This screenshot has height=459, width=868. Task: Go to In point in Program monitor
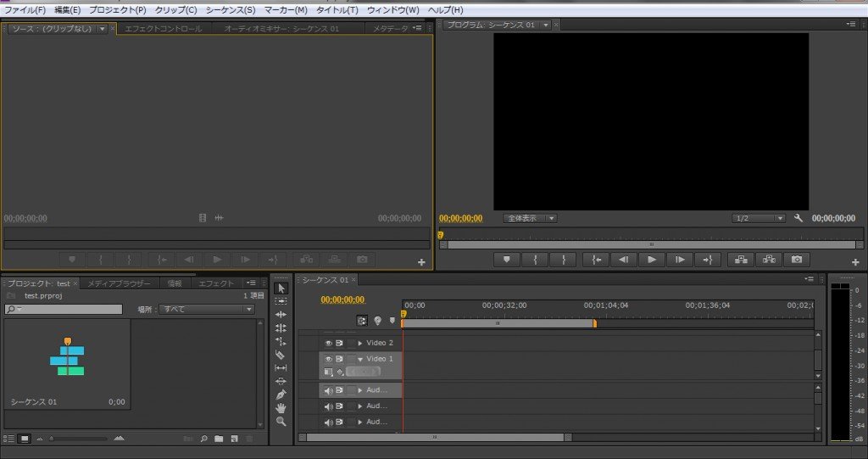point(596,260)
